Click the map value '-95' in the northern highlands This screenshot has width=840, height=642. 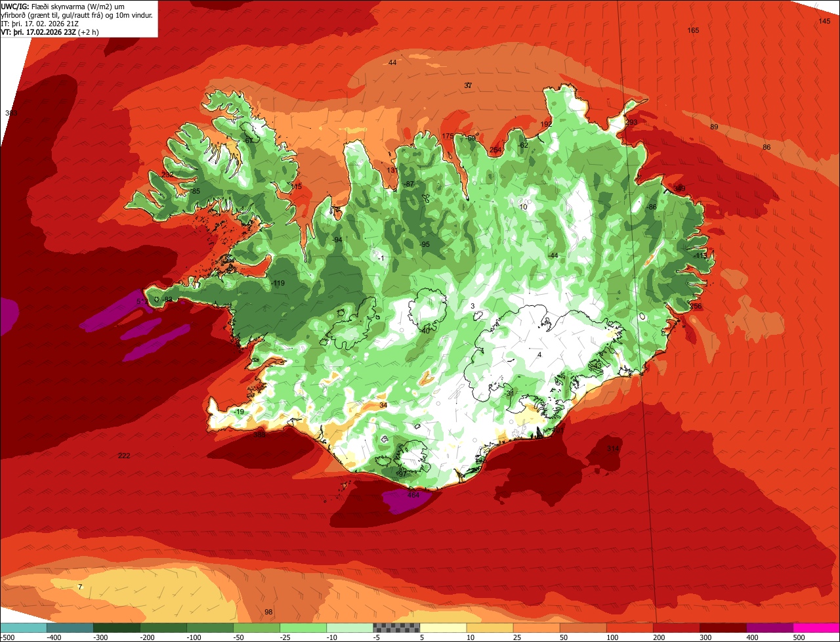pos(425,244)
